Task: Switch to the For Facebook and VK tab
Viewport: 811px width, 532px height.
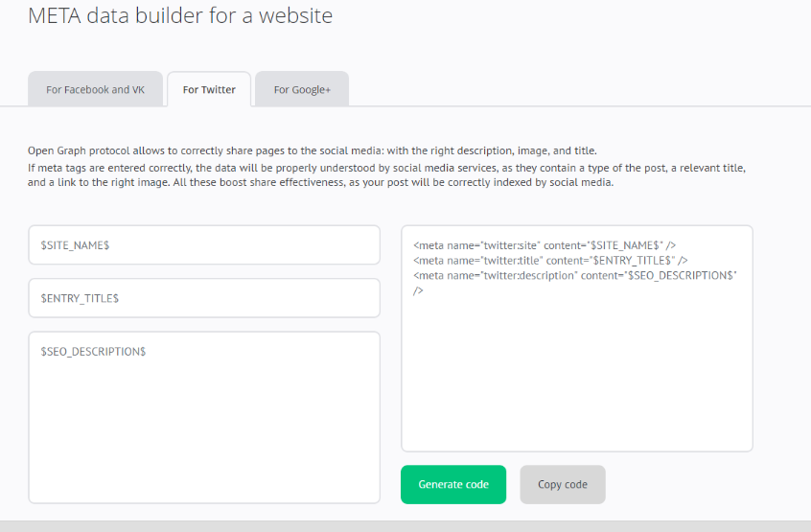Action: [x=95, y=89]
